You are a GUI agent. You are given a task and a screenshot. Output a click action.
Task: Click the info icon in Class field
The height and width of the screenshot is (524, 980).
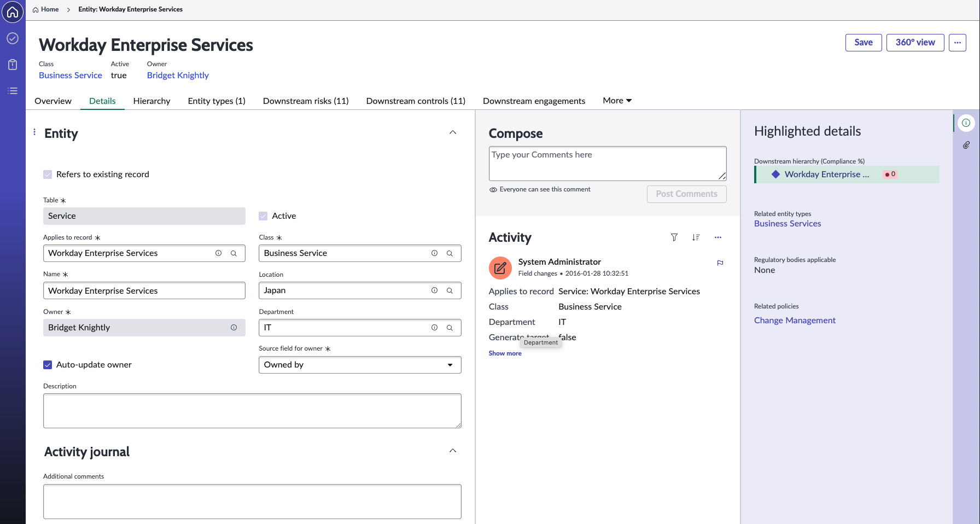[435, 253]
